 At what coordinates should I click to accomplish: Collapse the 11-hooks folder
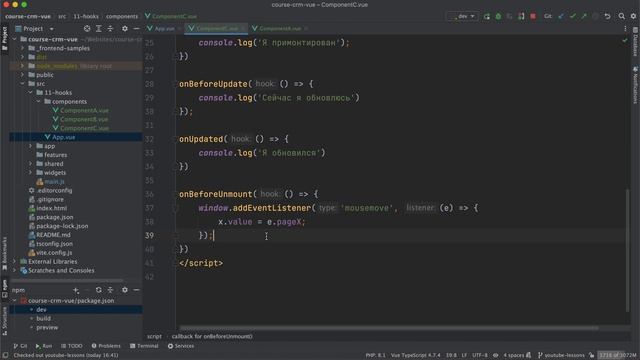30,93
